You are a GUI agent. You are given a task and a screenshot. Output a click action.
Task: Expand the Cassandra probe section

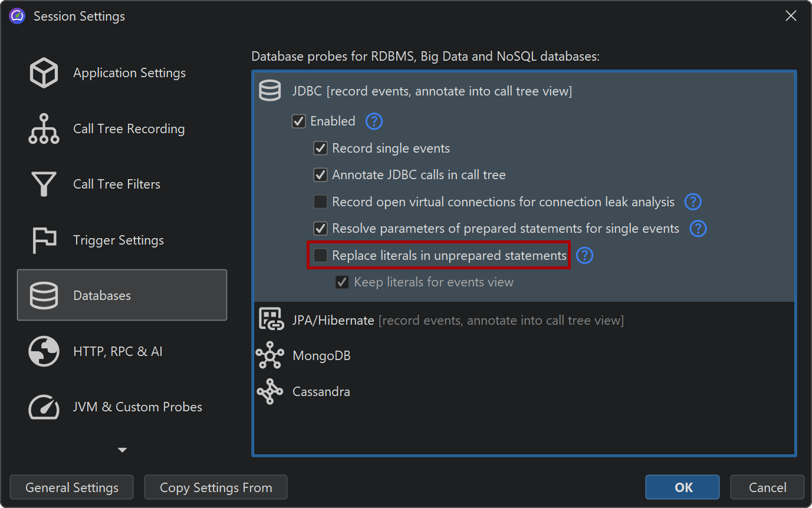tap(321, 392)
